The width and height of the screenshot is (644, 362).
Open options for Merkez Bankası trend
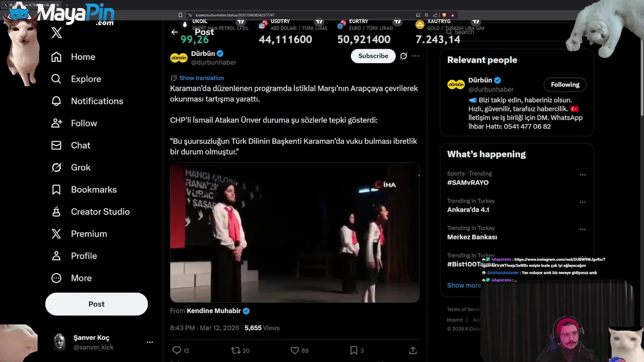pyautogui.click(x=583, y=229)
